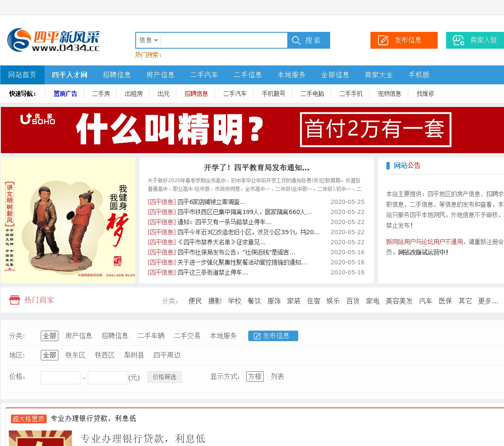This screenshot has height=446, width=504.
Task: Select 方框 display mode
Action: click(255, 376)
